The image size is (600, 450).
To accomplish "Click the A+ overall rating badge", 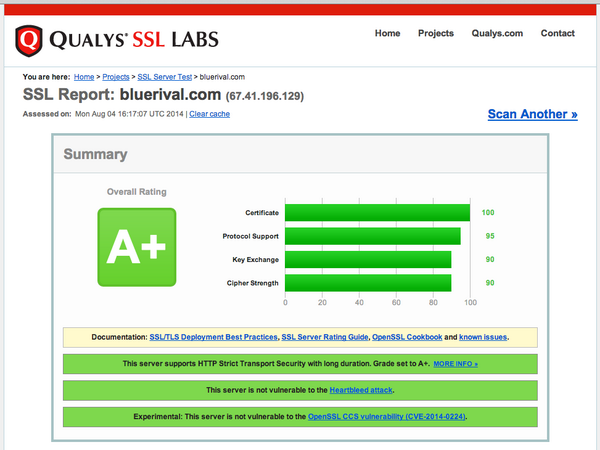I will click(137, 247).
